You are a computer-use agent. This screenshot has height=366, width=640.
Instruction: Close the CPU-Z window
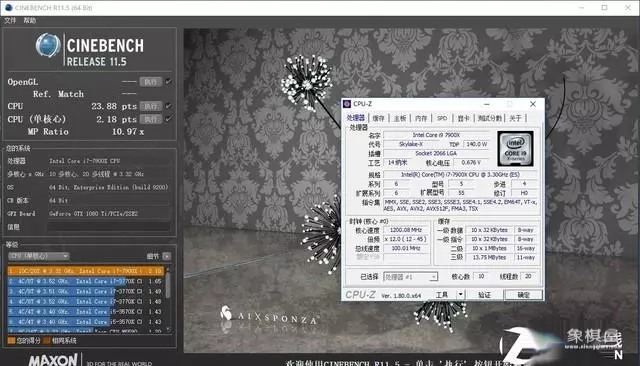tap(533, 104)
